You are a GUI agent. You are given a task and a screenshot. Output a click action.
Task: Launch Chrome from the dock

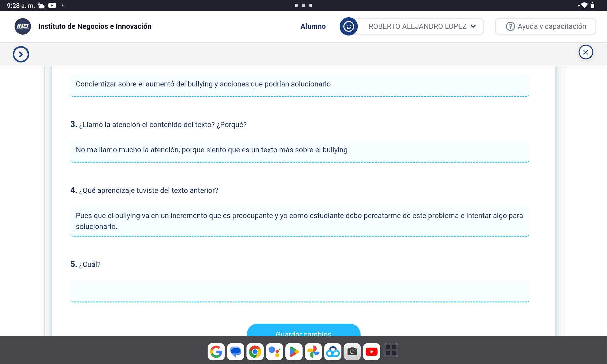click(x=255, y=352)
